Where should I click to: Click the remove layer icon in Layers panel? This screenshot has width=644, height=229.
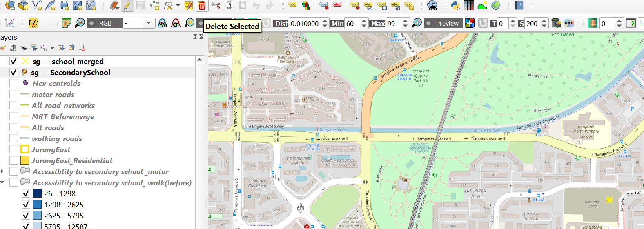[x=82, y=48]
